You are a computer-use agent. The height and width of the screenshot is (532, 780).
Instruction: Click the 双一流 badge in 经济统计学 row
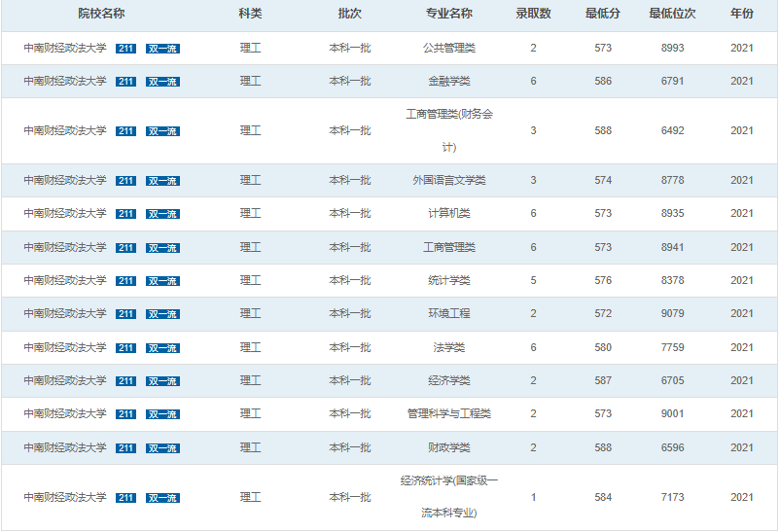(162, 498)
